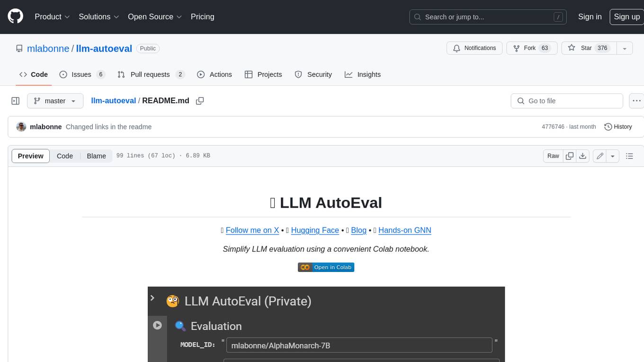644x362 pixels.
Task: Open the Sign up page
Action: point(626,17)
